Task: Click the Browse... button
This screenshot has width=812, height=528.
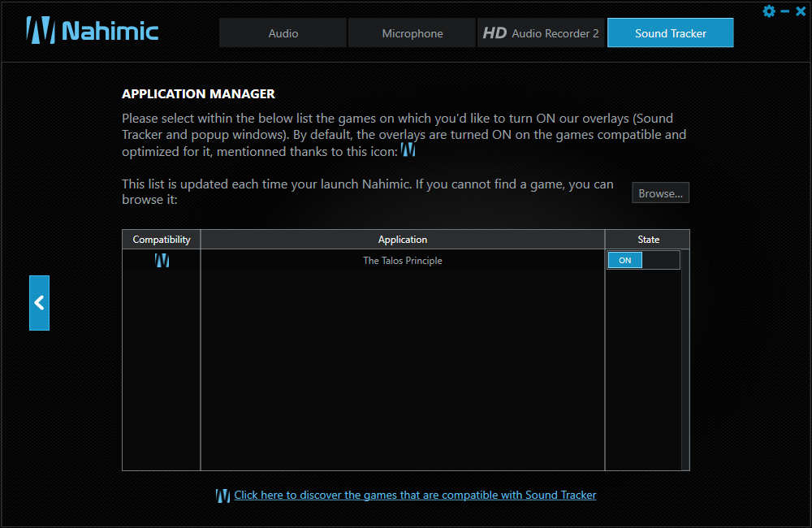Action: [x=660, y=193]
